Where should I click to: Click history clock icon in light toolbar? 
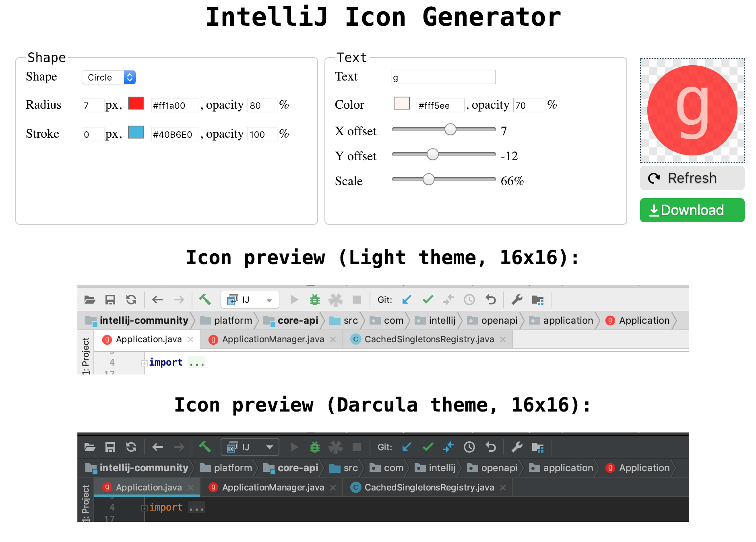coord(469,300)
